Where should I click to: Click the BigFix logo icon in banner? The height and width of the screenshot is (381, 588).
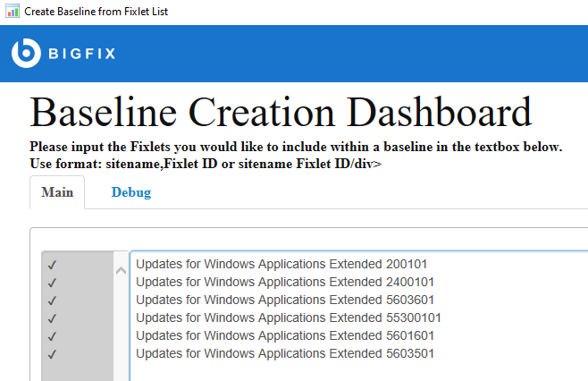[26, 53]
